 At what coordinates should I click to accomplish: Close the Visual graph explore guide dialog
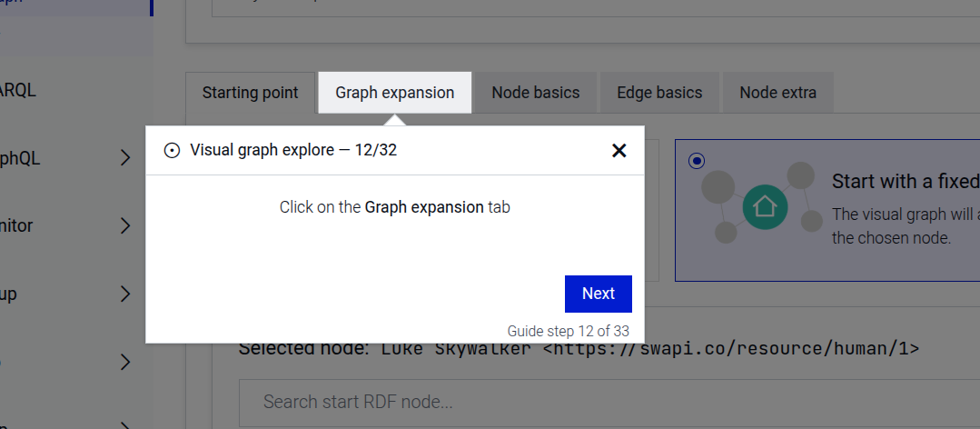pyautogui.click(x=619, y=151)
